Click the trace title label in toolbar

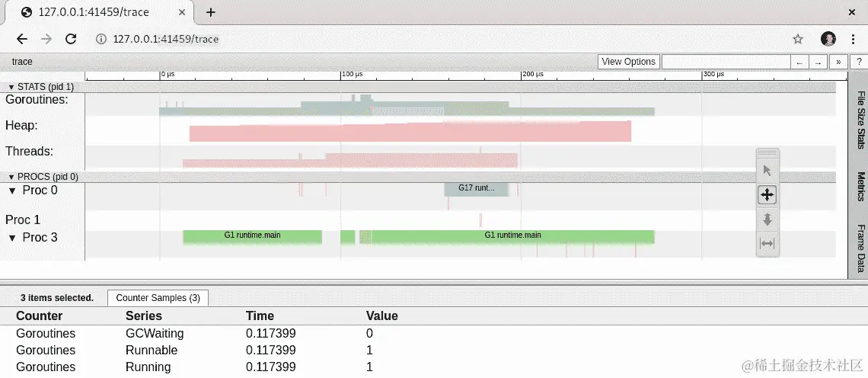[22, 62]
